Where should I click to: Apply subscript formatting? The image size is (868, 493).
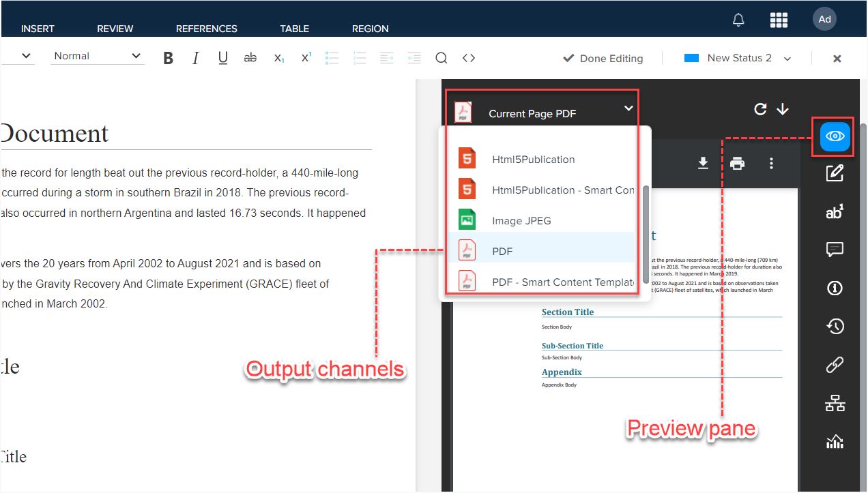pos(278,58)
